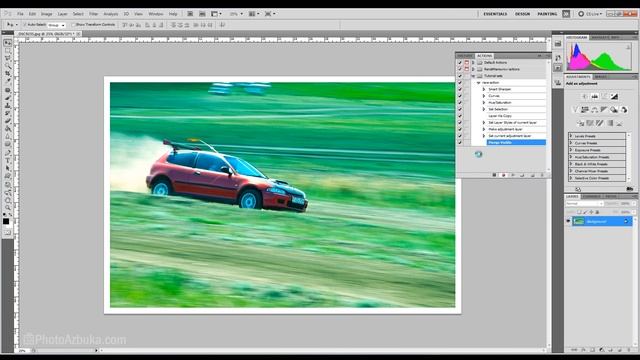
Task: Add a Photo Filter adjustment from Adjustments
Action: 614,109
